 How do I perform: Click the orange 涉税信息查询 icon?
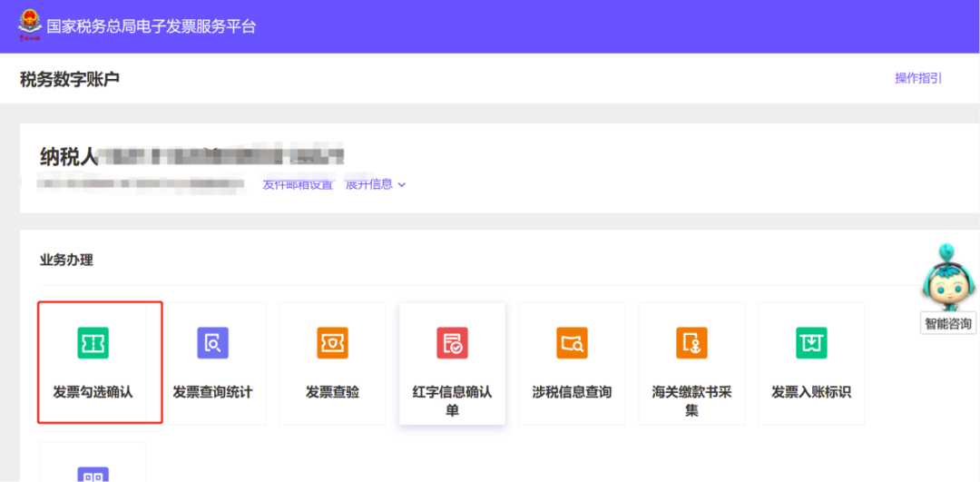(x=572, y=342)
